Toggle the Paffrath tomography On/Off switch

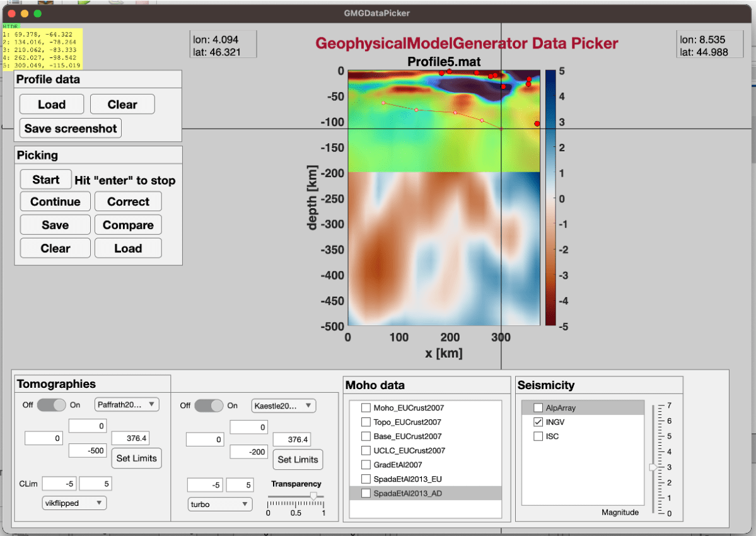pos(51,405)
